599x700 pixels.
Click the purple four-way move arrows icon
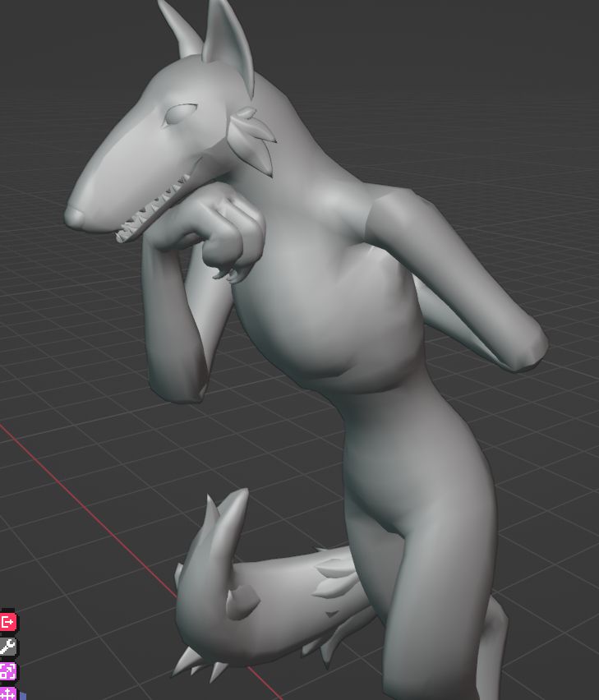pyautogui.click(x=7, y=693)
